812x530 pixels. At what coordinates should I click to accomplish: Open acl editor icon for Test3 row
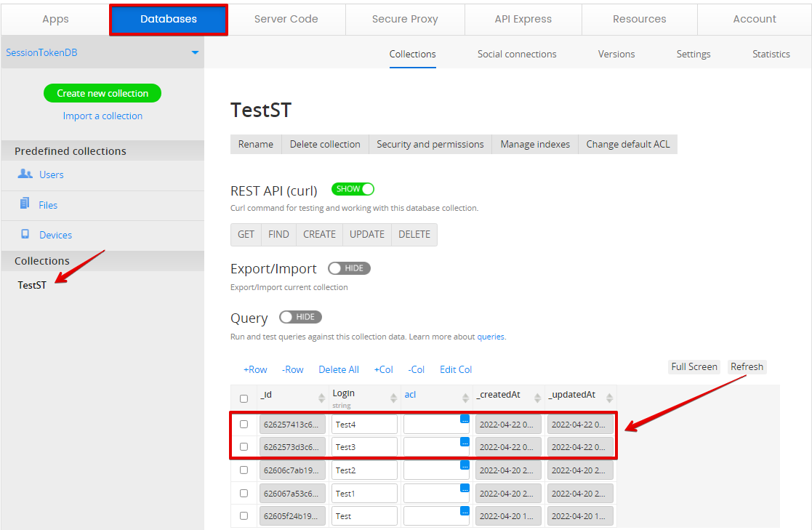pos(465,442)
